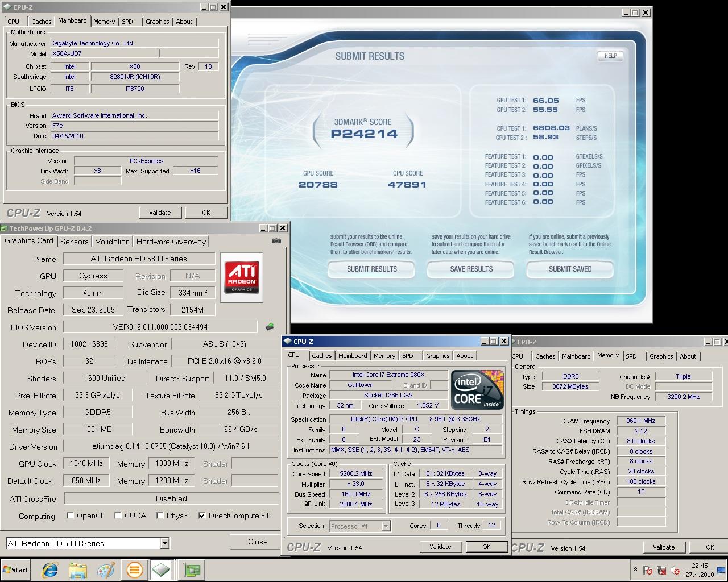The image size is (728, 582).
Task: Click the muted speaker tray icon
Action: pos(675,570)
